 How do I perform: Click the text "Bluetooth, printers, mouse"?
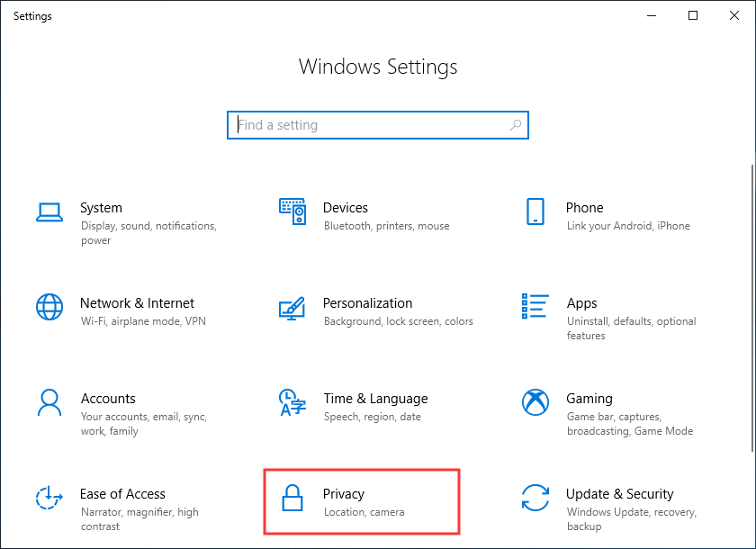[x=387, y=226]
